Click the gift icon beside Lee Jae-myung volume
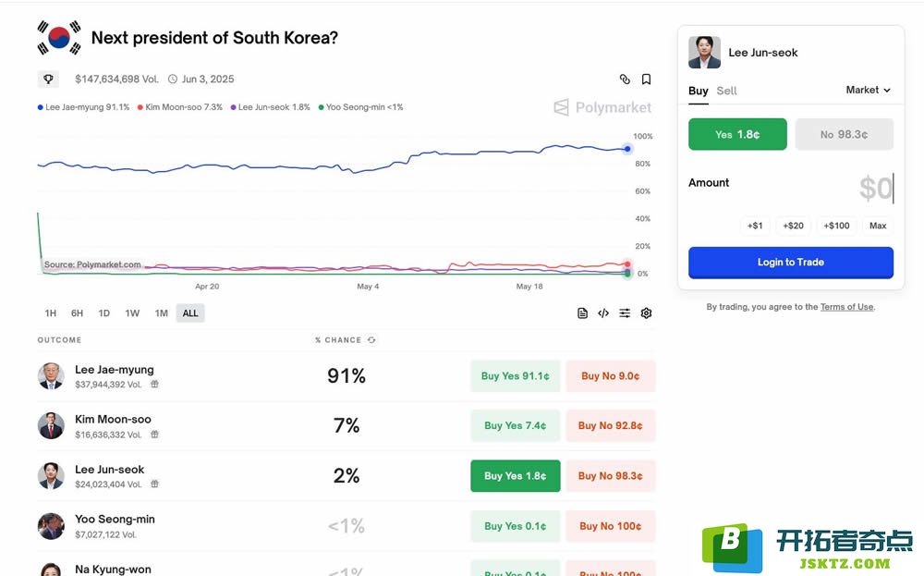Viewport: 924px width, 576px height. [x=154, y=384]
